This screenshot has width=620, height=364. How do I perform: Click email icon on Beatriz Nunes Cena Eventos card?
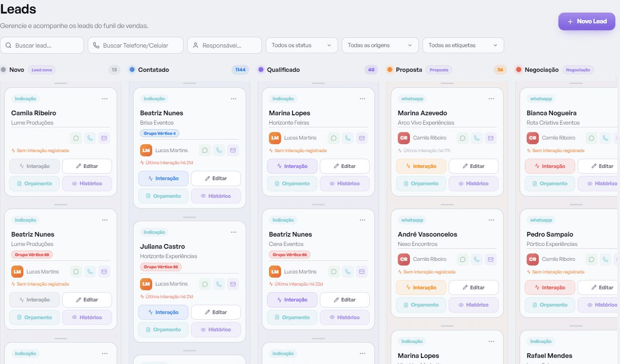click(362, 272)
